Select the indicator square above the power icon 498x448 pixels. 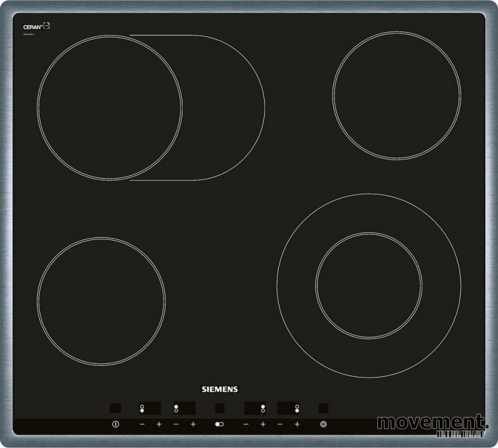[115, 408]
